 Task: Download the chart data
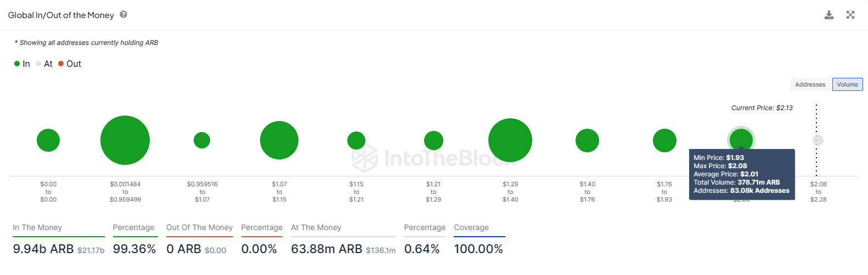[829, 15]
